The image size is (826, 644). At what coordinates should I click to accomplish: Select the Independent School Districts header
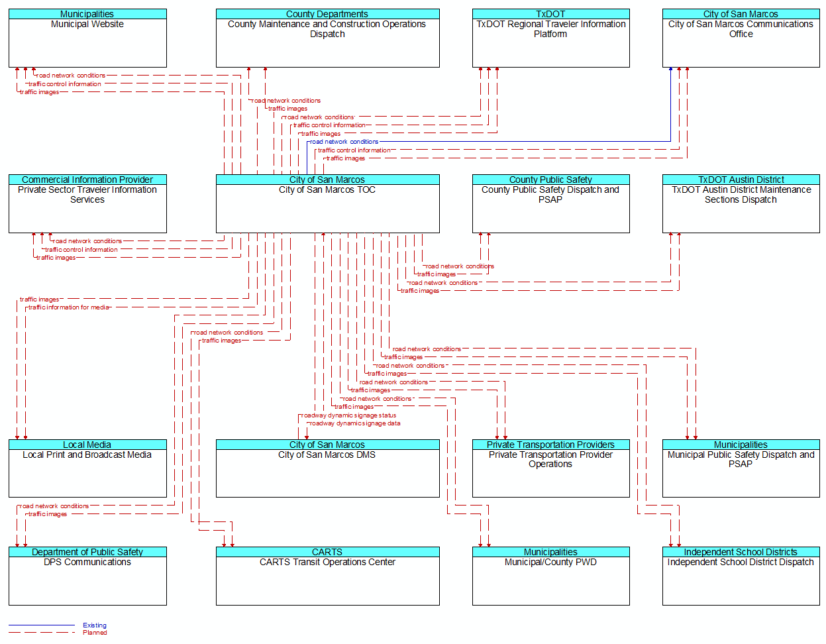pos(741,552)
